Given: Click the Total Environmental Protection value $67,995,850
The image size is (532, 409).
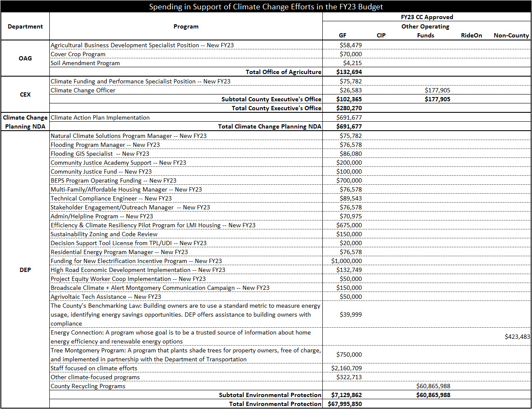Looking at the screenshot, I should (x=345, y=404).
